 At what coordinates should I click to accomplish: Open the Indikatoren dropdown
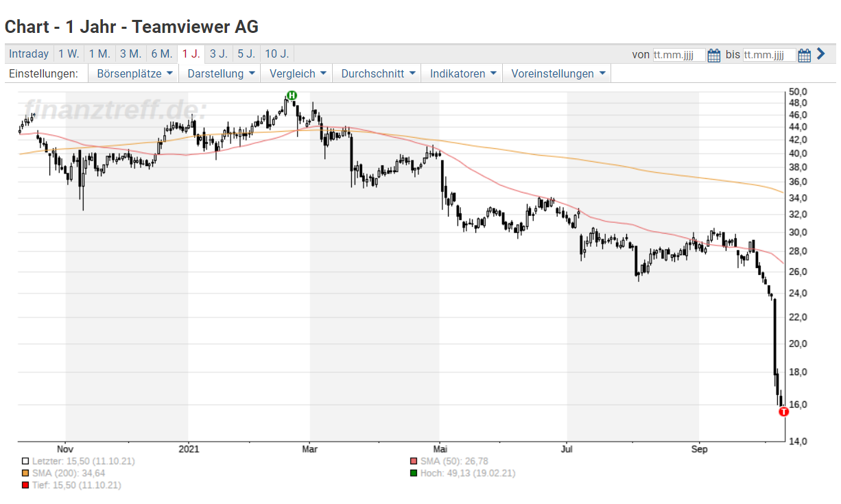(462, 73)
